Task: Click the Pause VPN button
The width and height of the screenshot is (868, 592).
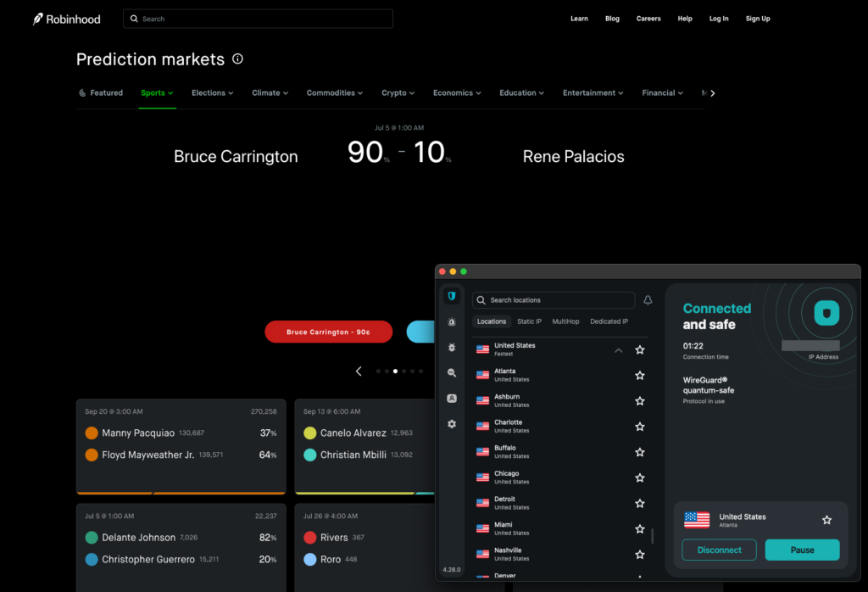Action: [x=802, y=550]
